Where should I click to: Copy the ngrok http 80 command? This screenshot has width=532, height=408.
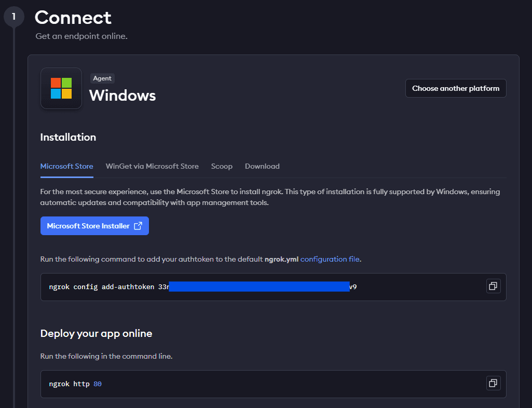493,383
